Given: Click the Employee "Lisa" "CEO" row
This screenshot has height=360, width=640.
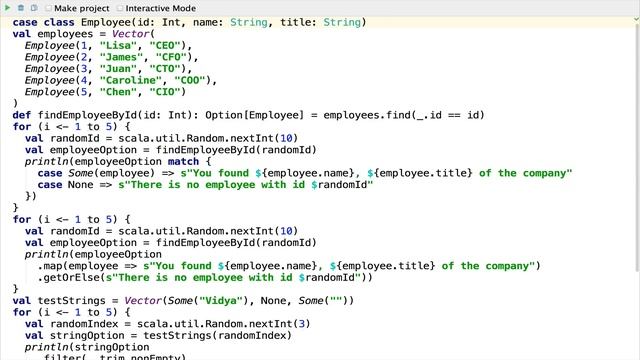Looking at the screenshot, I should click(x=108, y=45).
